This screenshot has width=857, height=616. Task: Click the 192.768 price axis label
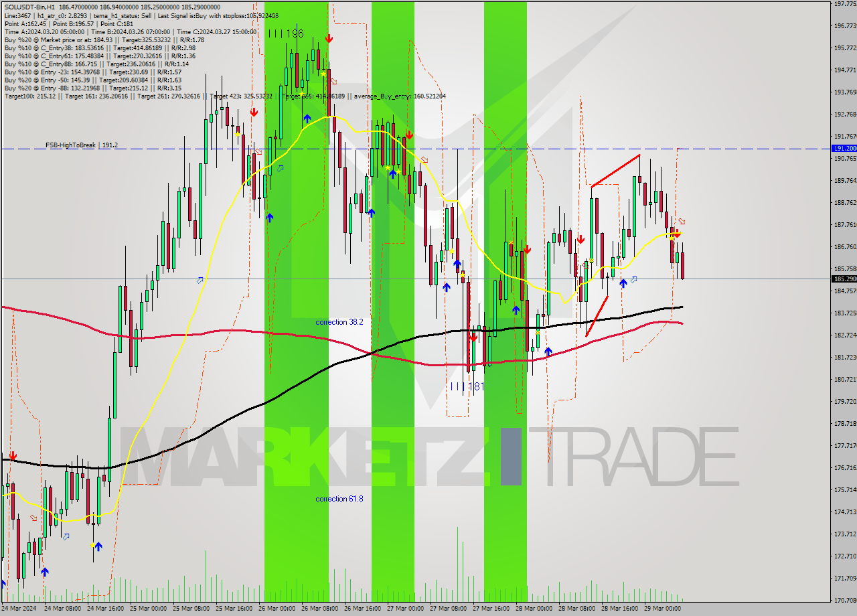click(845, 114)
